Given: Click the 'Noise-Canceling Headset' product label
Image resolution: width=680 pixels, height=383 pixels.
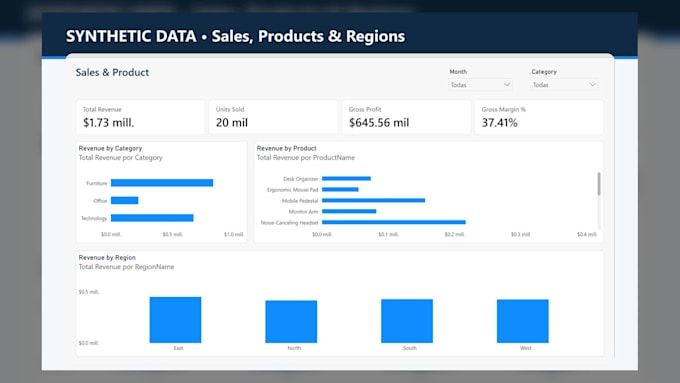Looking at the screenshot, I should [289, 223].
